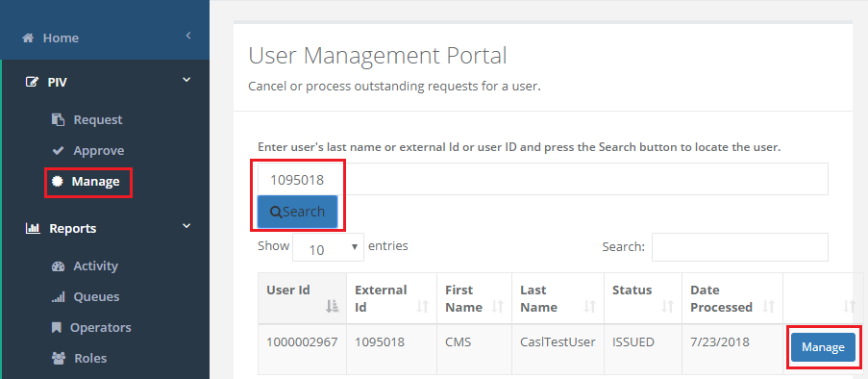Sort table by First Name column
868x379 pixels.
click(475, 298)
